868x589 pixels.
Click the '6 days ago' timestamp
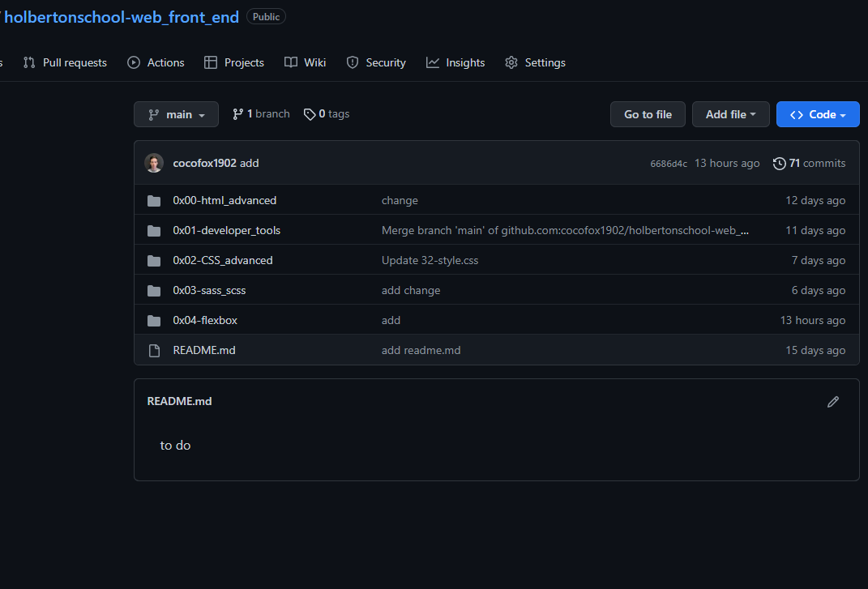(x=819, y=290)
